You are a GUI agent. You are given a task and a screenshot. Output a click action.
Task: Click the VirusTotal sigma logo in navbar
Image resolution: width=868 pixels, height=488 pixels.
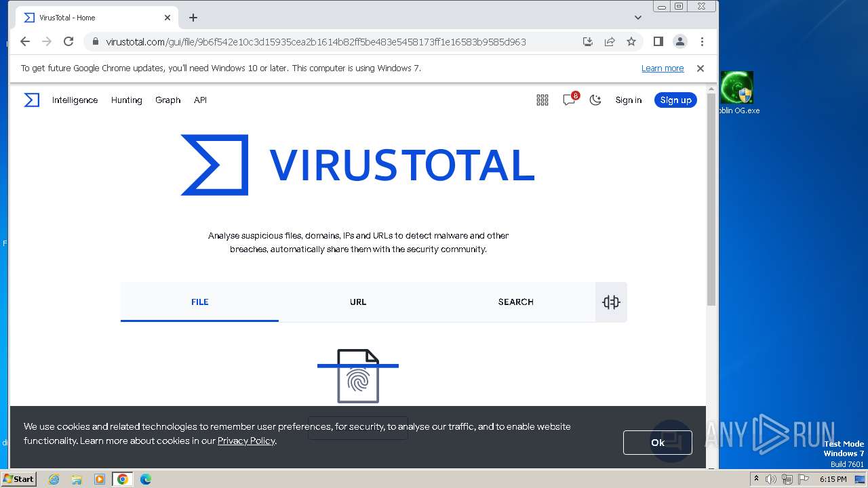[31, 100]
